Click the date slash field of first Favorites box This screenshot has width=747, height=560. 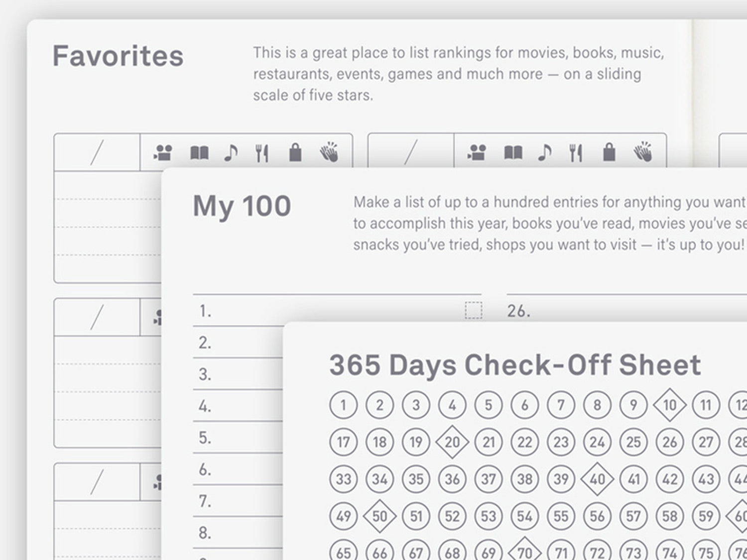tap(97, 152)
